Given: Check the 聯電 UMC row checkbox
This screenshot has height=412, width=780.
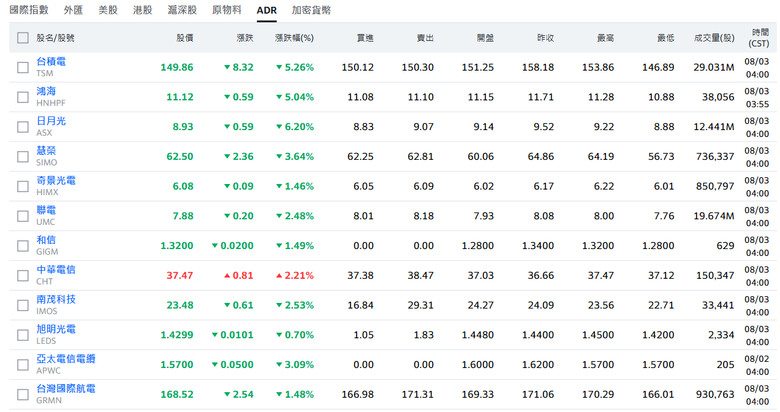Looking at the screenshot, I should [23, 216].
